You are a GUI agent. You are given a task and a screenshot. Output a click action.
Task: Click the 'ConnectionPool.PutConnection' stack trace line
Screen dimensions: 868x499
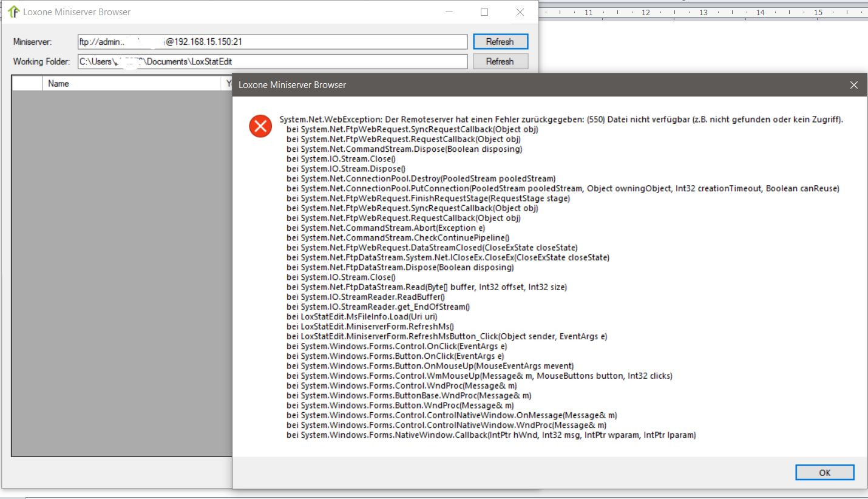(563, 189)
